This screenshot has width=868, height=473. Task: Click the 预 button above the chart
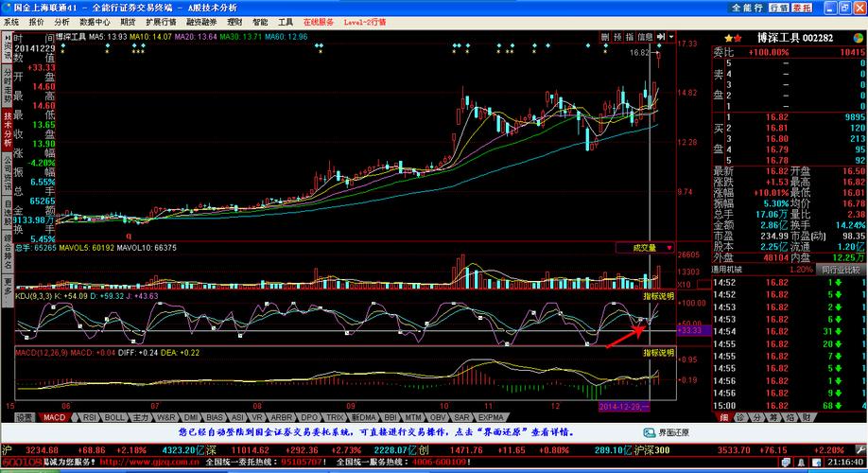617,37
